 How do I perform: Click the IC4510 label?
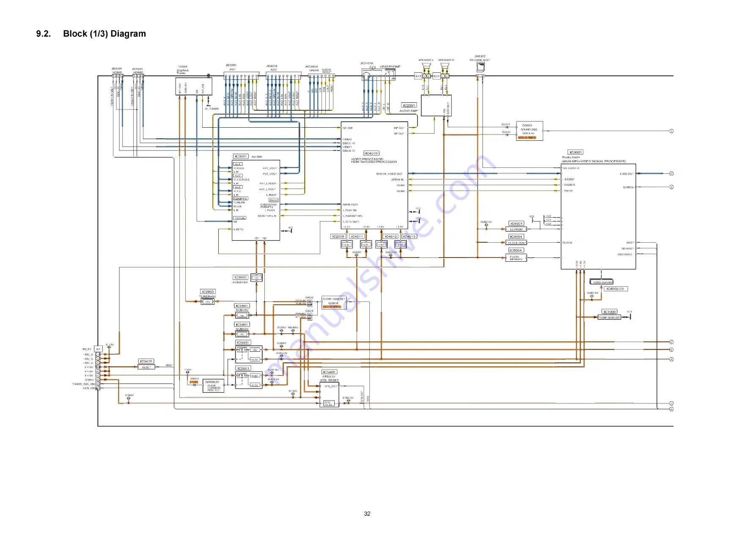click(371, 153)
